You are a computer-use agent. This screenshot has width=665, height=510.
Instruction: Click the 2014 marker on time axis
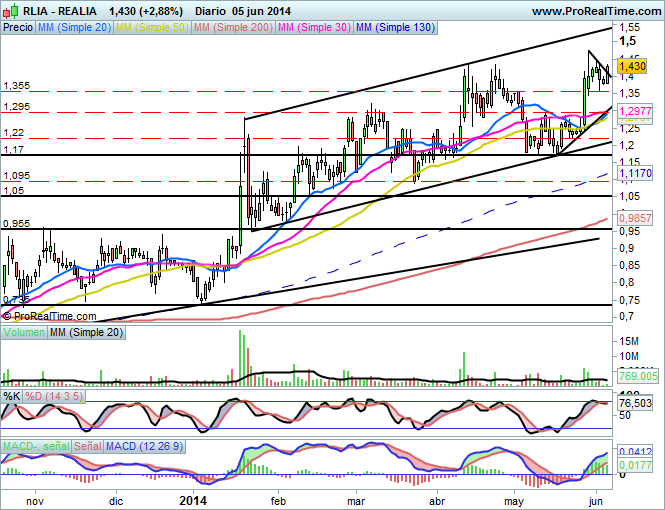194,499
